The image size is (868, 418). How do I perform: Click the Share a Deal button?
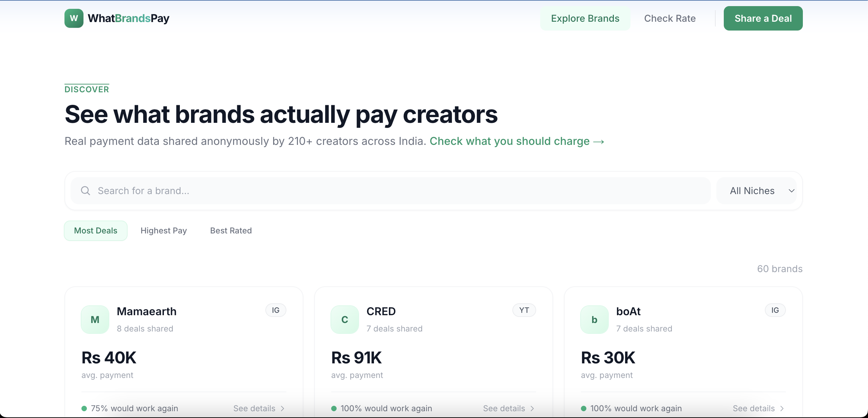(763, 18)
